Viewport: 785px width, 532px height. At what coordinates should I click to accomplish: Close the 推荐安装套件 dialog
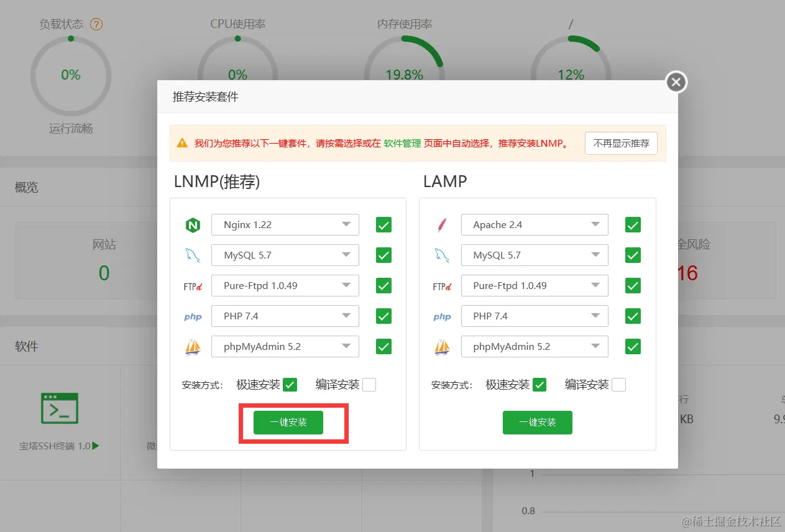pyautogui.click(x=676, y=82)
